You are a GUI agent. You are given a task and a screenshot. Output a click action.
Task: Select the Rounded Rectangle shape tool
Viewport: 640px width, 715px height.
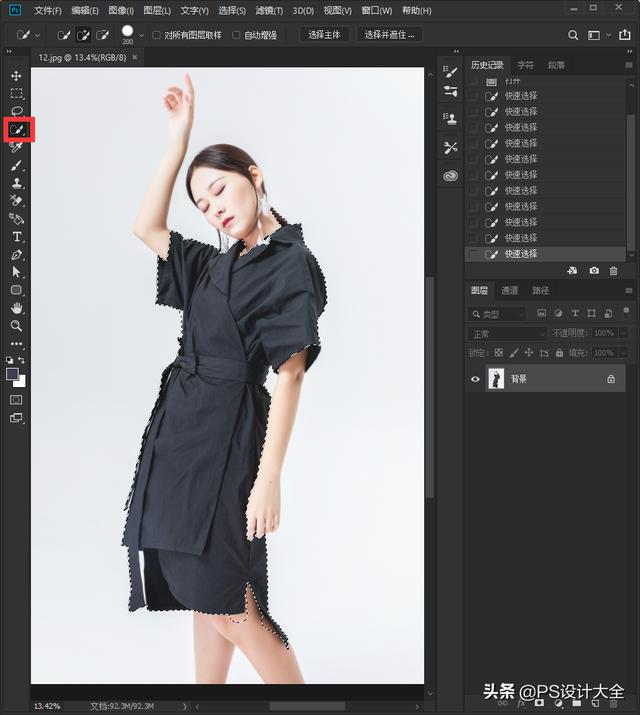point(16,290)
